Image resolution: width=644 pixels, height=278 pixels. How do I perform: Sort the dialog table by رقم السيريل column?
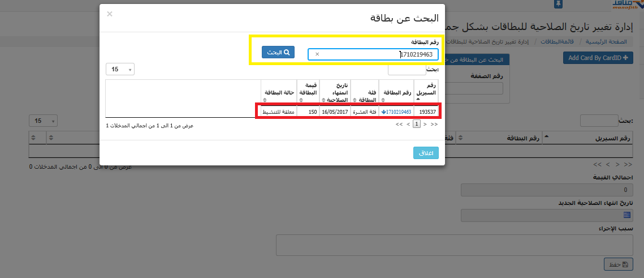coord(427,93)
